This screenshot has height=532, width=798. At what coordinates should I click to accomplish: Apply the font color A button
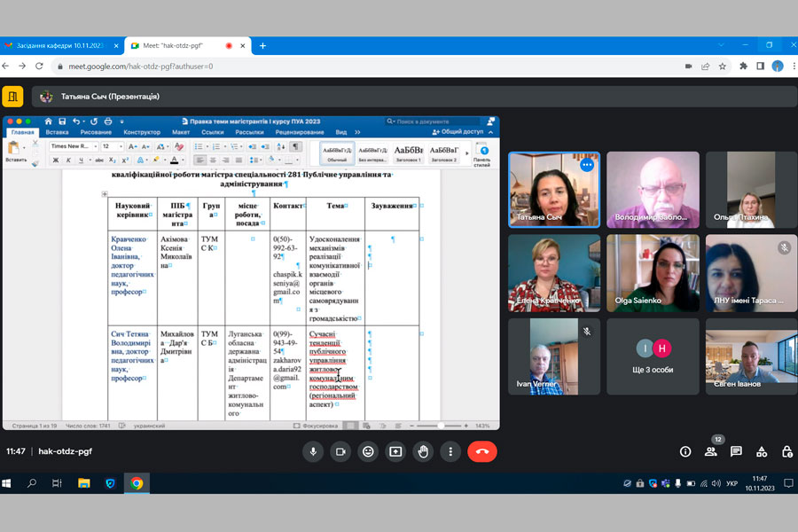coord(175,160)
